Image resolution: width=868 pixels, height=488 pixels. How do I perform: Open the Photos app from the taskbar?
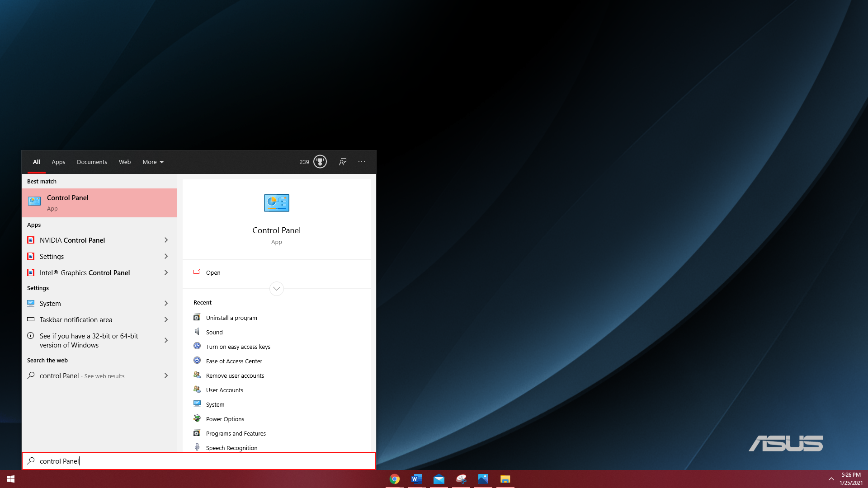pyautogui.click(x=483, y=479)
